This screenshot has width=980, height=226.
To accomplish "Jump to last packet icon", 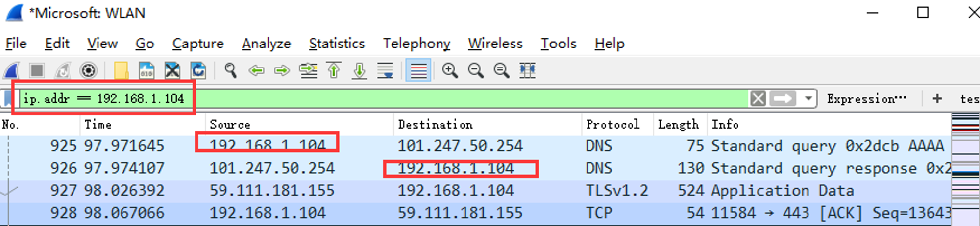I will (x=360, y=71).
